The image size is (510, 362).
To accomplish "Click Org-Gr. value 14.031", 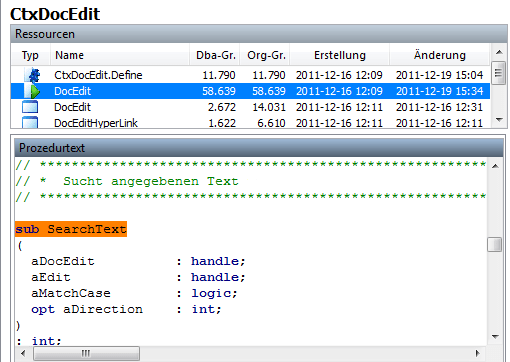I will [269, 107].
